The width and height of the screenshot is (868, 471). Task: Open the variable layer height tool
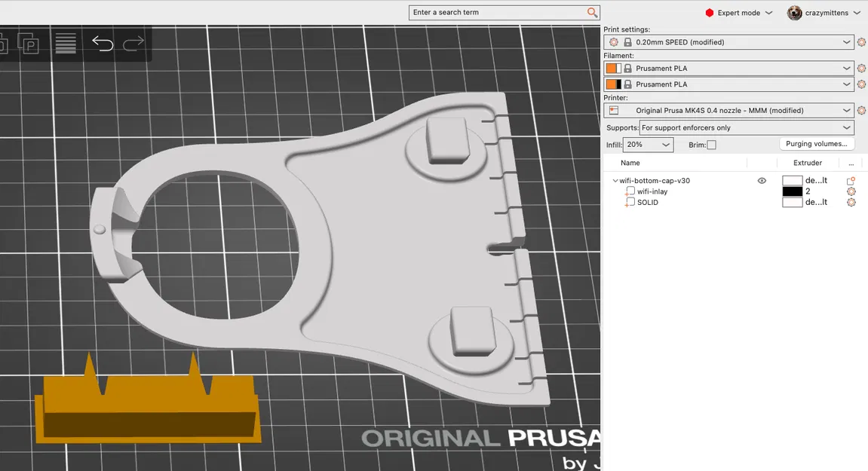point(66,43)
